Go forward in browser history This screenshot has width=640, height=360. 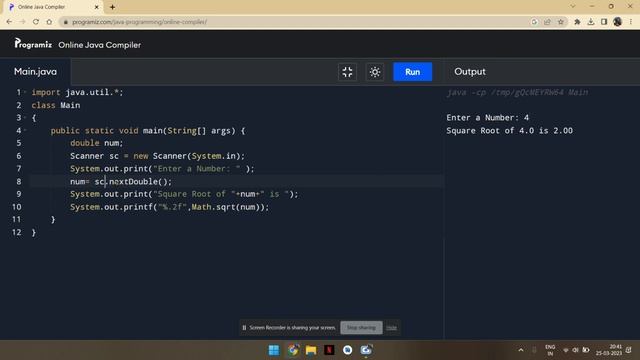click(22, 22)
